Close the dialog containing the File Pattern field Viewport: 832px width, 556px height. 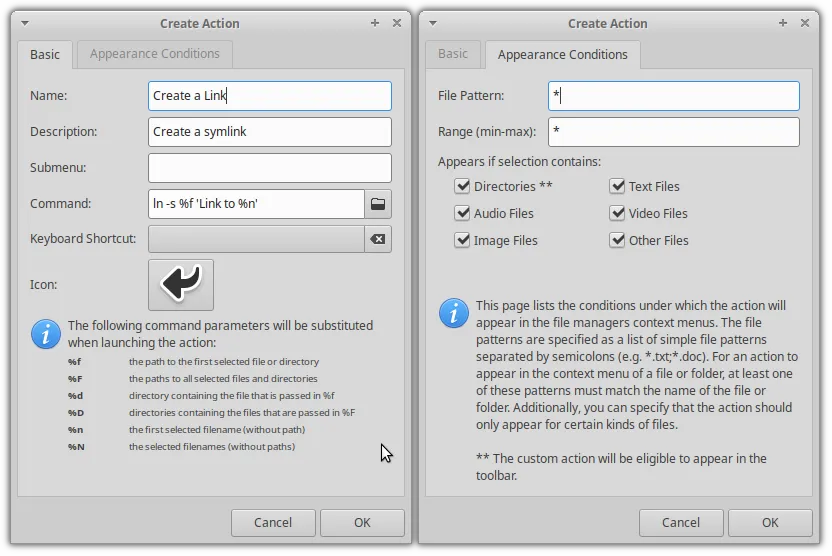(805, 23)
